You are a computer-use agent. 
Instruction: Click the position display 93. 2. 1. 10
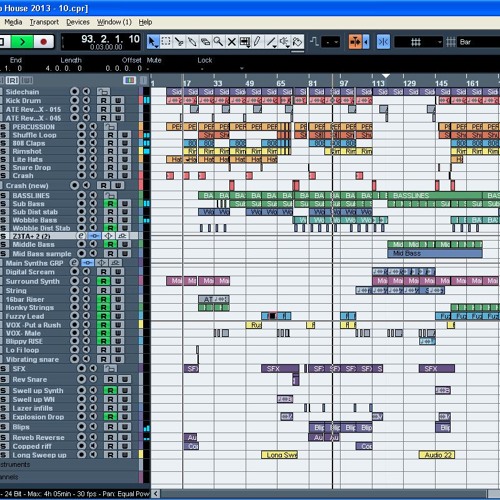click(x=110, y=39)
